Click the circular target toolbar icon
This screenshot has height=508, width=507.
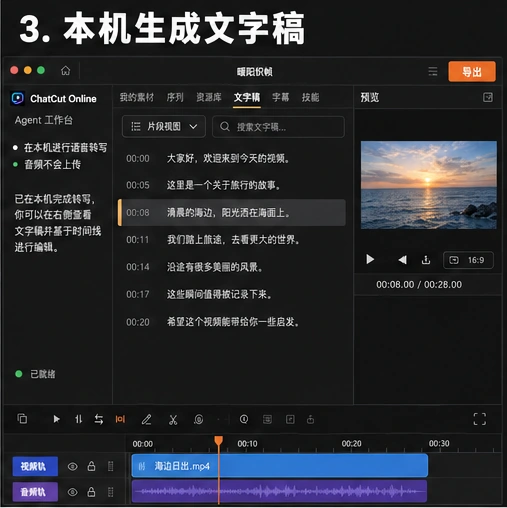[199, 420]
